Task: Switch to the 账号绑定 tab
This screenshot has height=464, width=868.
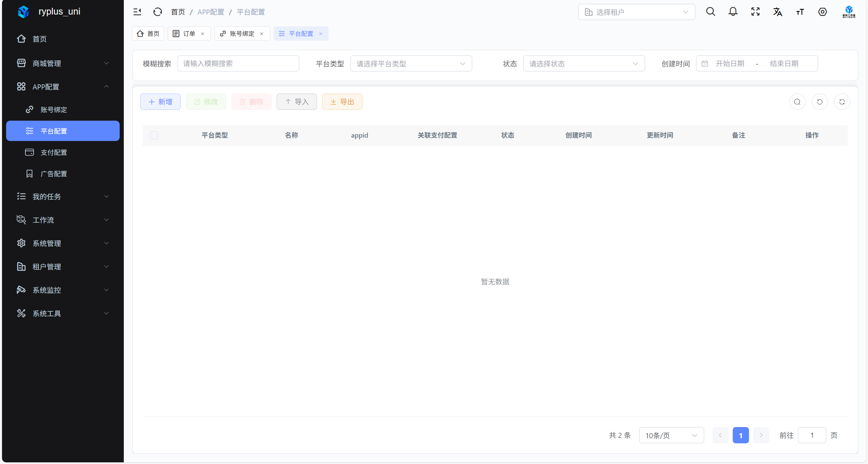Action: pos(242,34)
